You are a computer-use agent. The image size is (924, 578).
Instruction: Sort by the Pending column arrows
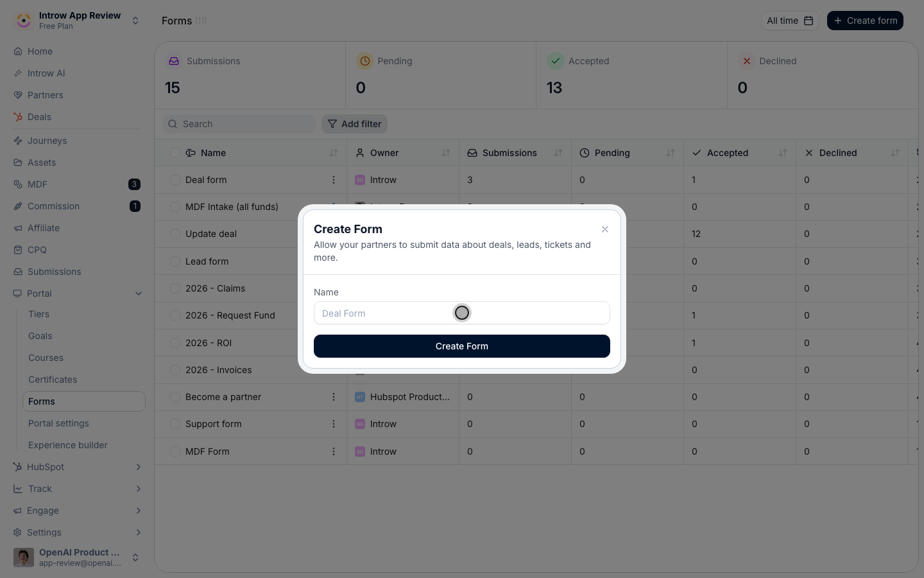671,153
